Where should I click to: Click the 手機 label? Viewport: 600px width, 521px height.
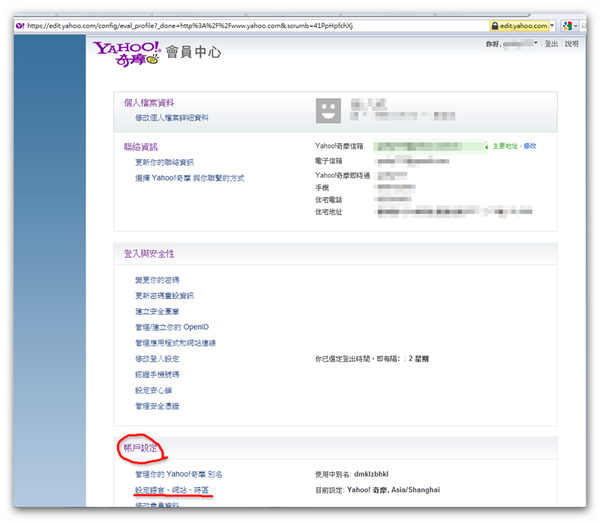click(x=322, y=187)
